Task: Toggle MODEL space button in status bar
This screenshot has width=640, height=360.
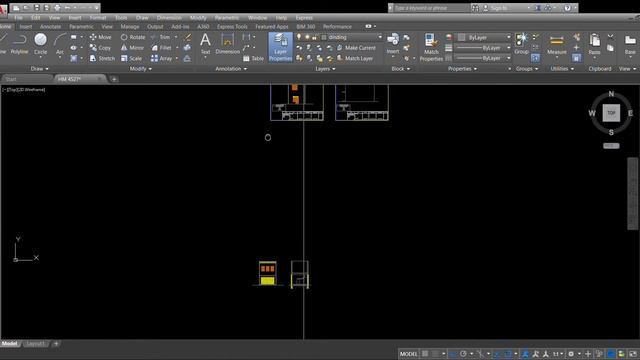Action: point(409,353)
